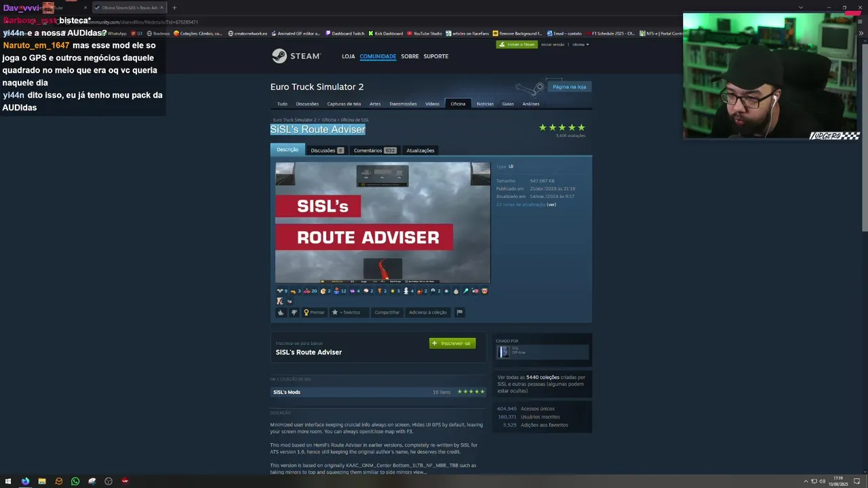This screenshot has height=488, width=868.
Task: Open the COMUNIDADE menu
Action: pos(378,56)
